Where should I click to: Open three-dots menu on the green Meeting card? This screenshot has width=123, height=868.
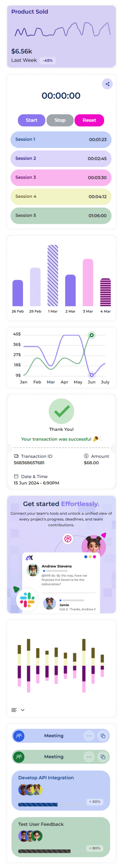tap(89, 757)
